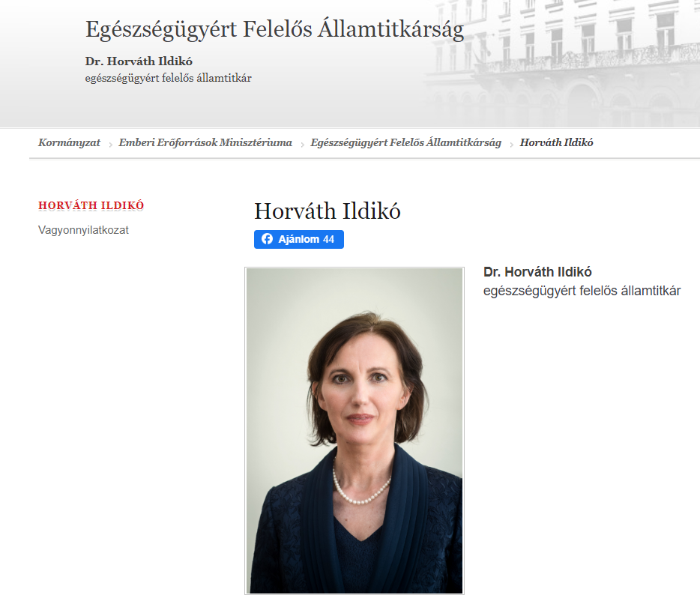Image resolution: width=700 pixels, height=598 pixels.
Task: Click bold Dr. Horváth Ildikó beside the portrait
Action: [537, 272]
